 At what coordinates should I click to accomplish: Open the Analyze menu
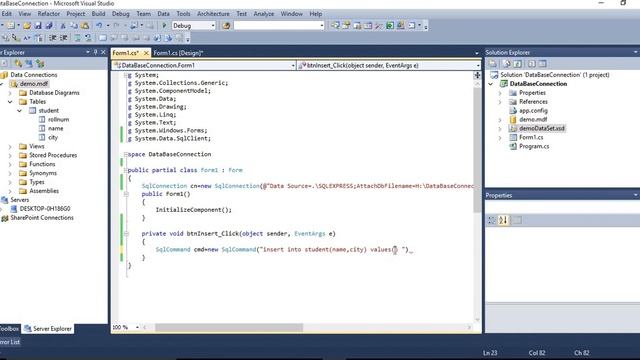point(264,14)
